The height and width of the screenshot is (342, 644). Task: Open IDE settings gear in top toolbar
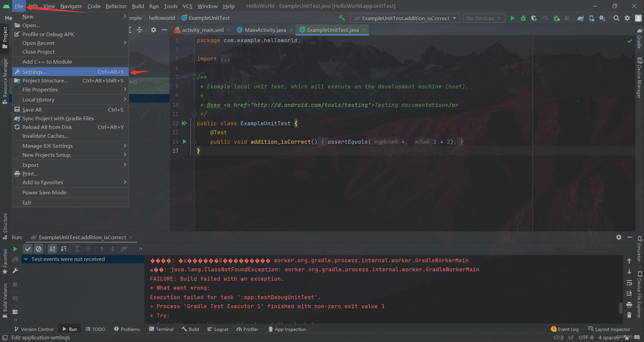point(627,18)
